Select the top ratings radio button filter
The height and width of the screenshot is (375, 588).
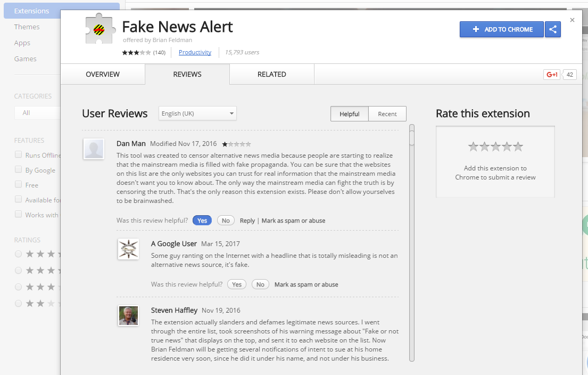point(19,254)
